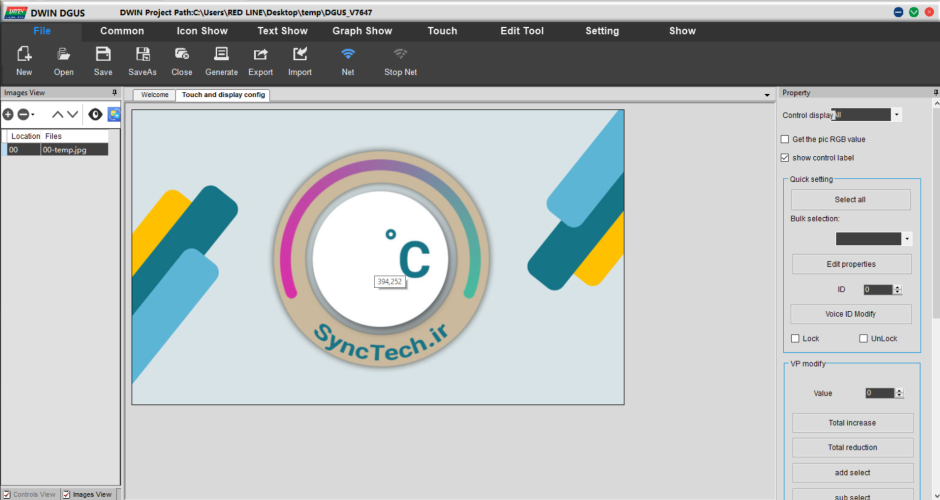The image size is (940, 500).
Task: Enable the 'Get the pic RGB value' checkbox
Action: pyautogui.click(x=785, y=139)
